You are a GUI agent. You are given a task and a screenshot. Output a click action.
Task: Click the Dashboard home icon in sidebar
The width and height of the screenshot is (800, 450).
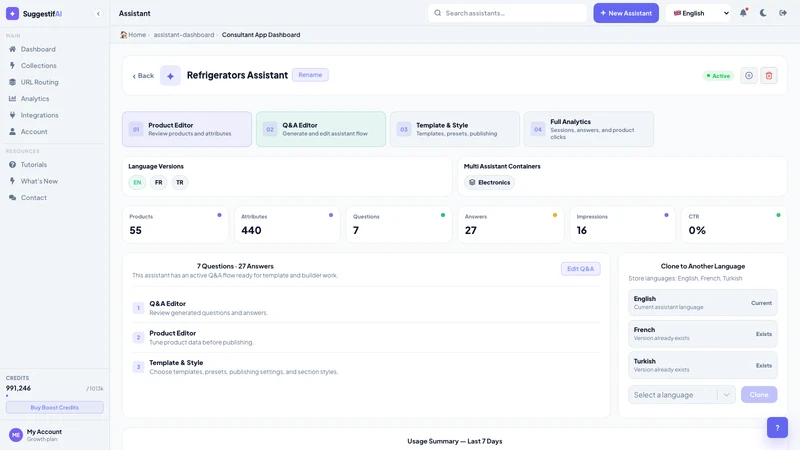click(12, 49)
